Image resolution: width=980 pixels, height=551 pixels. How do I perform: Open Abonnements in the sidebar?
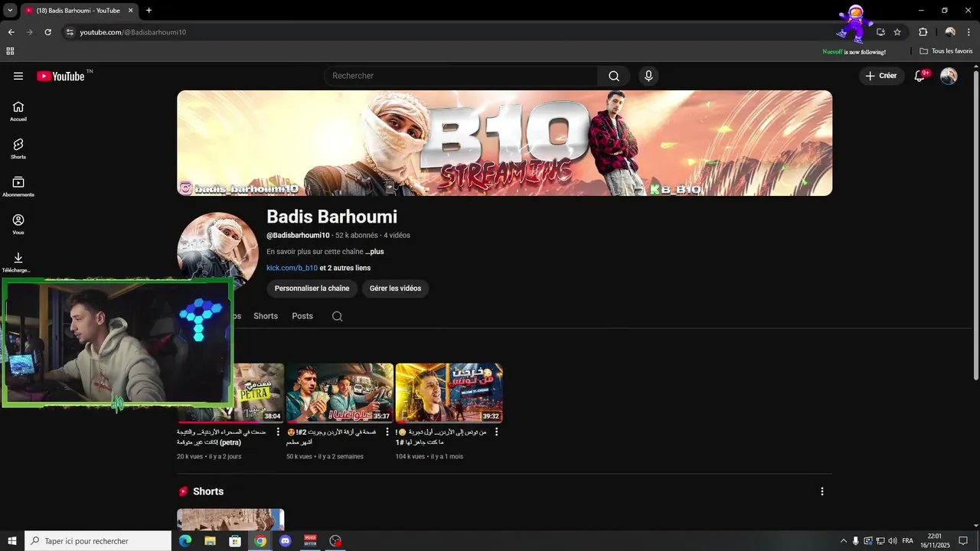[x=18, y=187]
